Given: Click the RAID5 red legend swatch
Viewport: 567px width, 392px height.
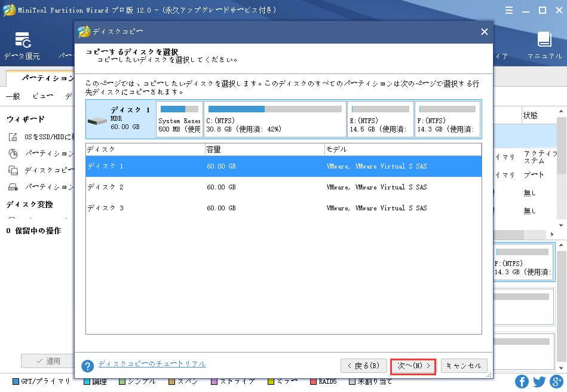Looking at the screenshot, I should coord(314,381).
